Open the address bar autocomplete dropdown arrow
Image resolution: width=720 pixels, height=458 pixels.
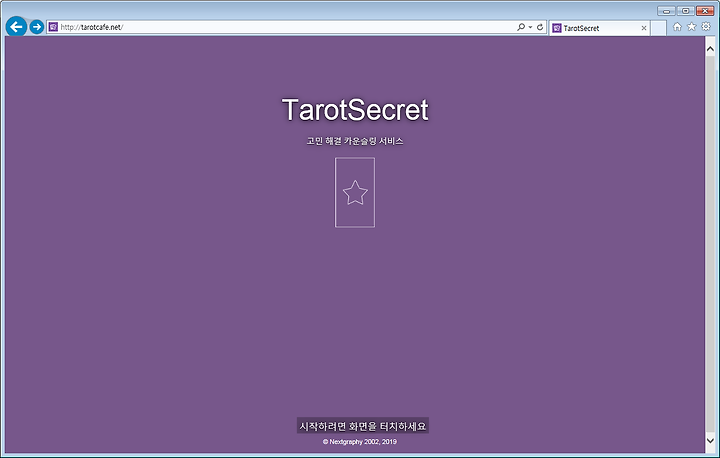[x=530, y=27]
